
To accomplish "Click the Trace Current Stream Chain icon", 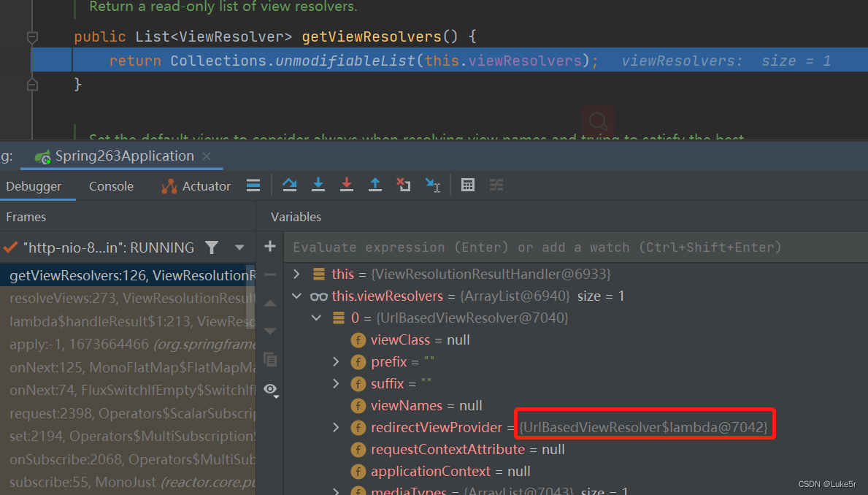I will [x=496, y=185].
